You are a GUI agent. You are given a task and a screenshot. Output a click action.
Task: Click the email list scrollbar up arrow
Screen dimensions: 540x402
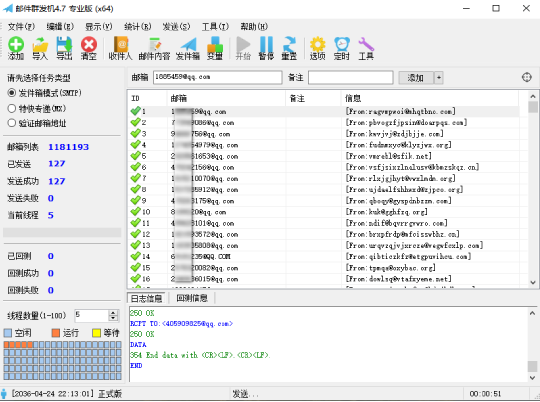tap(533, 96)
